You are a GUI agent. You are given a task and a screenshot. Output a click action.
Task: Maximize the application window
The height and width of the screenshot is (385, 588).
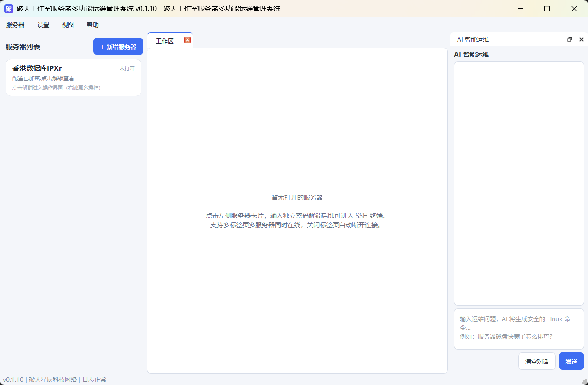547,9
